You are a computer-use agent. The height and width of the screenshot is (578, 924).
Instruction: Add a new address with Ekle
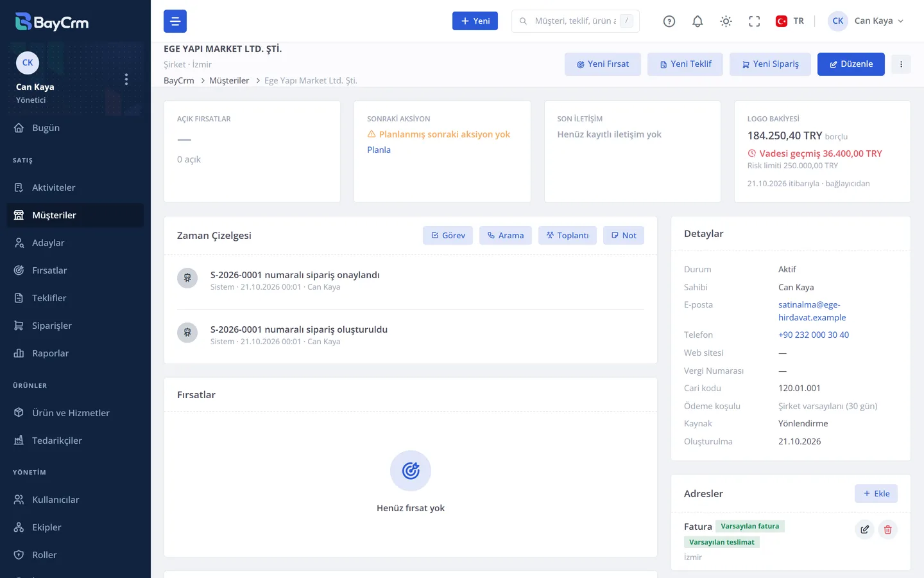pos(876,494)
